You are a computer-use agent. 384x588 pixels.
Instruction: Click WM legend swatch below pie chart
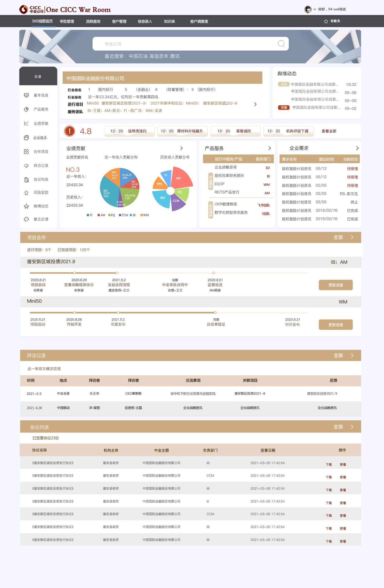[x=142, y=215]
